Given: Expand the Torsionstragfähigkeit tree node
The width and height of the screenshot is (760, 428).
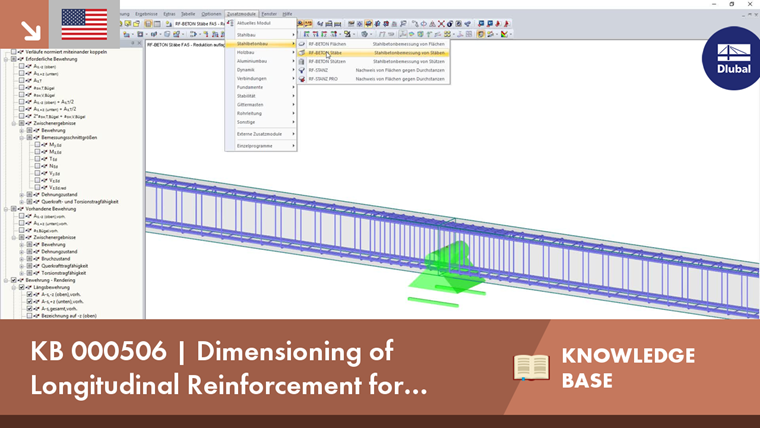Looking at the screenshot, I should pos(21,273).
